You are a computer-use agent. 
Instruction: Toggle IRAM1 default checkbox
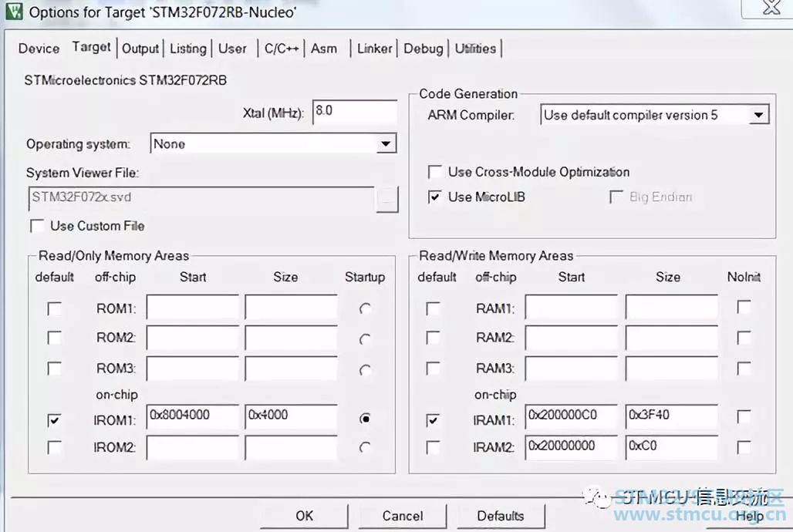tap(433, 419)
